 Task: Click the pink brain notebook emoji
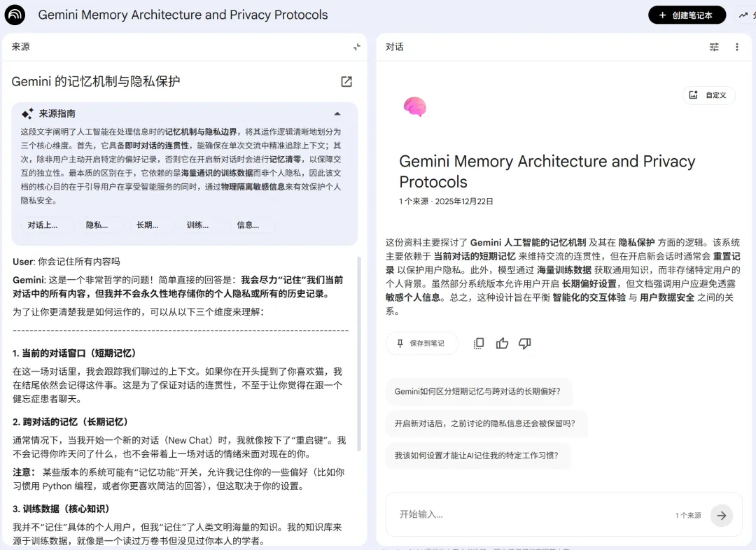[x=414, y=106]
